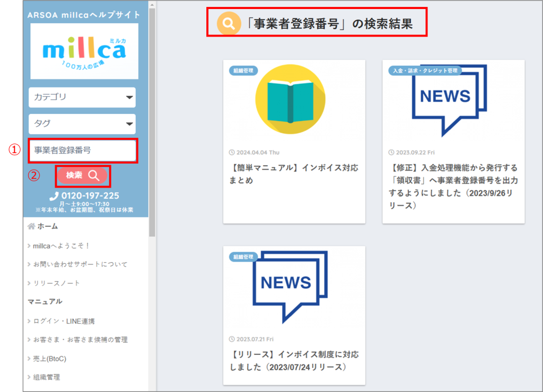Open millcaへようこそ！ in the sidebar
Image resolution: width=543 pixels, height=392 pixels.
62,246
